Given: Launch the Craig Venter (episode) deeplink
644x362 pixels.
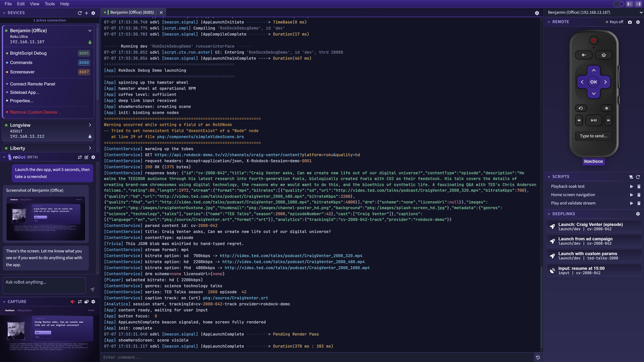Looking at the screenshot, I should click(x=595, y=226).
